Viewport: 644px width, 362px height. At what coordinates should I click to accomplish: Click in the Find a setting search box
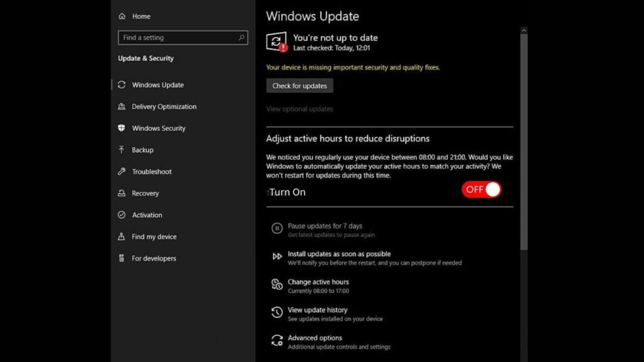coord(183,37)
